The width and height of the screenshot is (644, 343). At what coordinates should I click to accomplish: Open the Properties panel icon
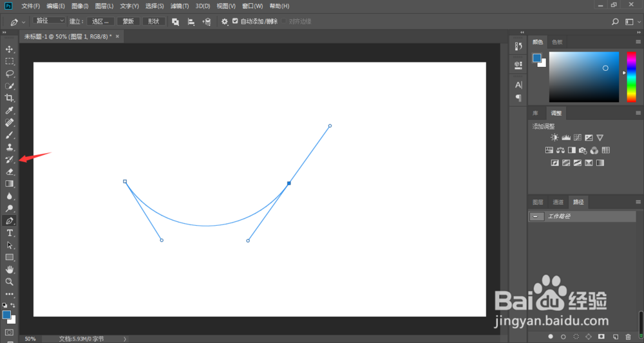[518, 65]
